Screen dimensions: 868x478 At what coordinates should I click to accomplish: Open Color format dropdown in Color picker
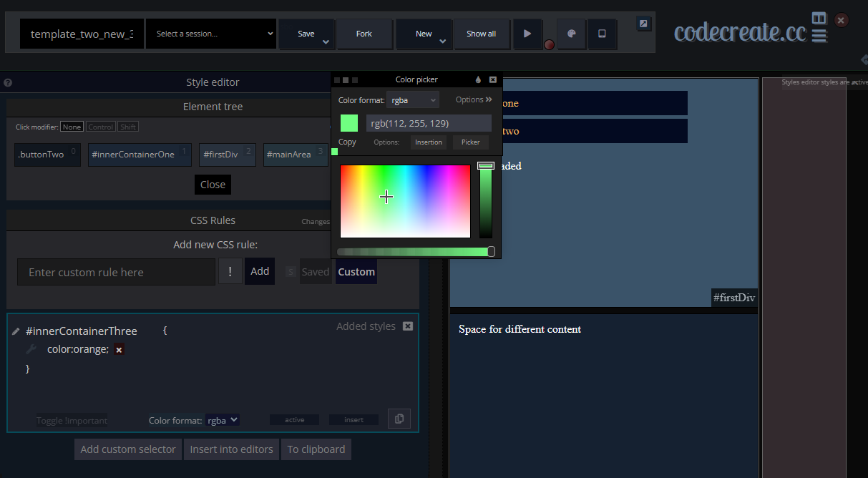pyautogui.click(x=413, y=100)
